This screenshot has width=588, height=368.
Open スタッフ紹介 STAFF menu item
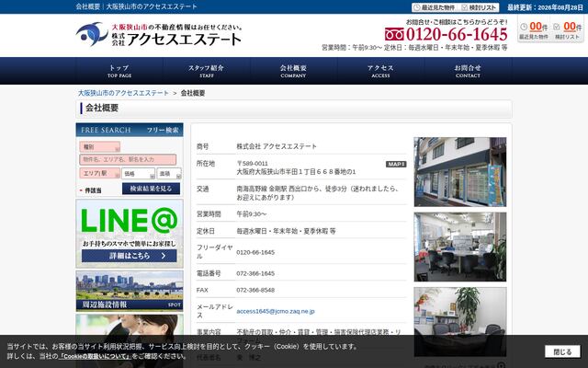click(x=206, y=71)
